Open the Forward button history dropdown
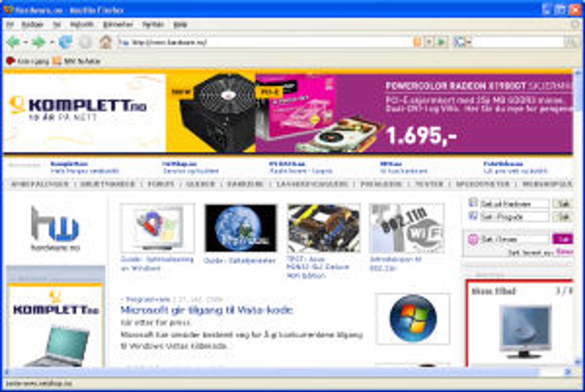 pos(52,42)
